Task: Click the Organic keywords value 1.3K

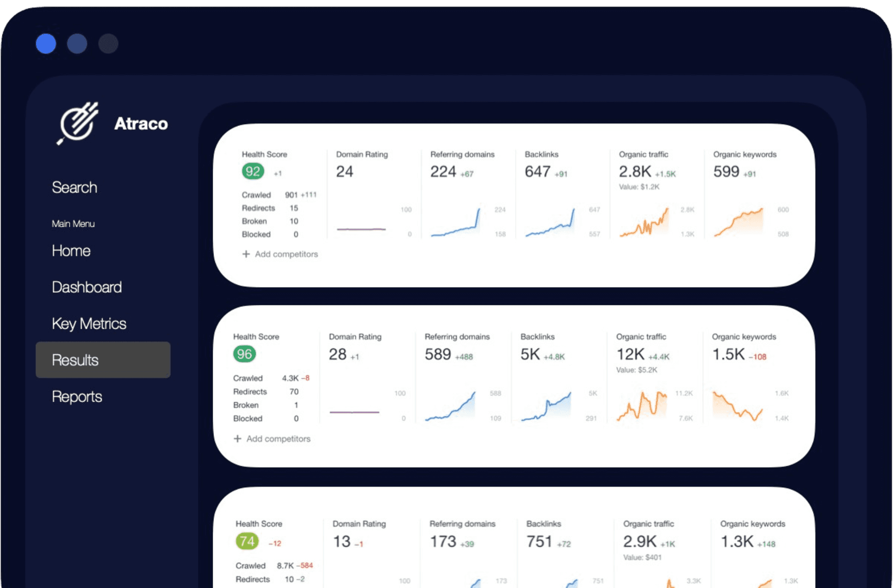Action: [737, 542]
